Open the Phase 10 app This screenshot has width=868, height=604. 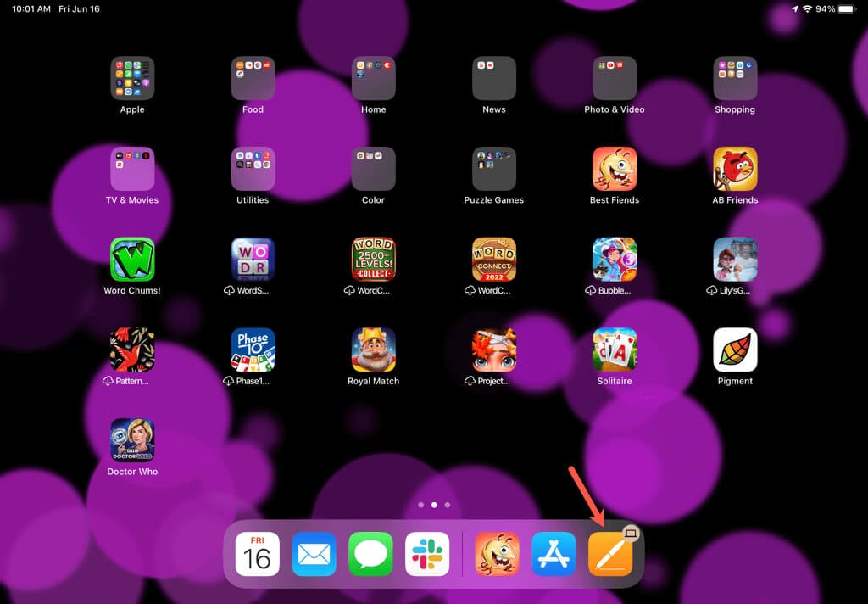(x=253, y=350)
